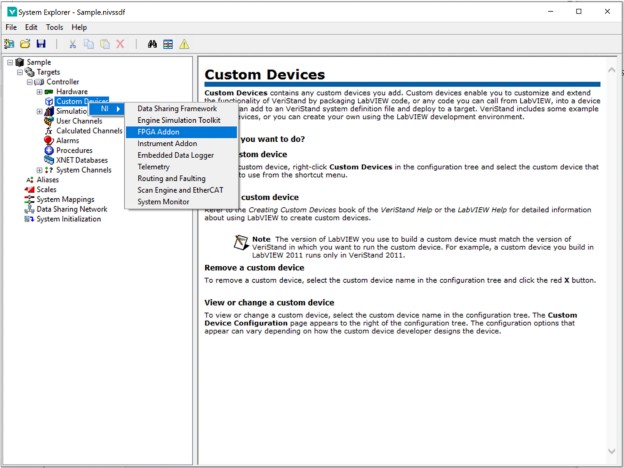Click the Hardware node icon
This screenshot has height=468, width=624.
pyautogui.click(x=49, y=92)
